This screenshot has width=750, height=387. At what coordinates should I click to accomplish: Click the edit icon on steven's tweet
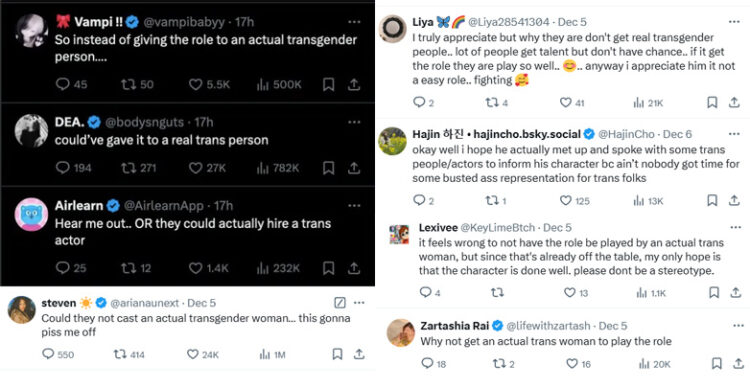[x=339, y=302]
